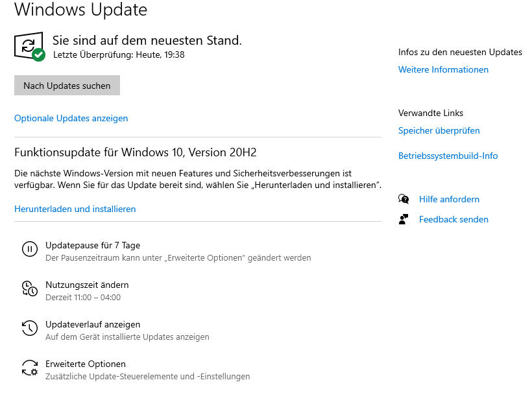The image size is (532, 402).
Task: Click the Hilfe anfordern chat icon
Action: point(404,199)
